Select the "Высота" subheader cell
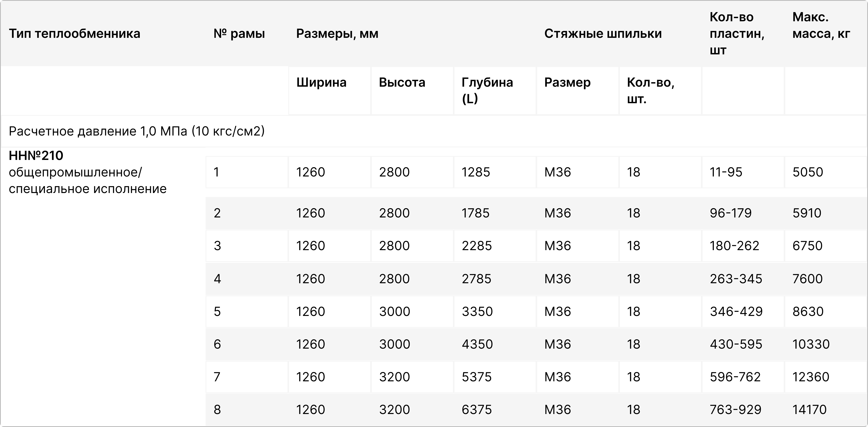Viewport: 868px width, 427px height. pyautogui.click(x=402, y=83)
